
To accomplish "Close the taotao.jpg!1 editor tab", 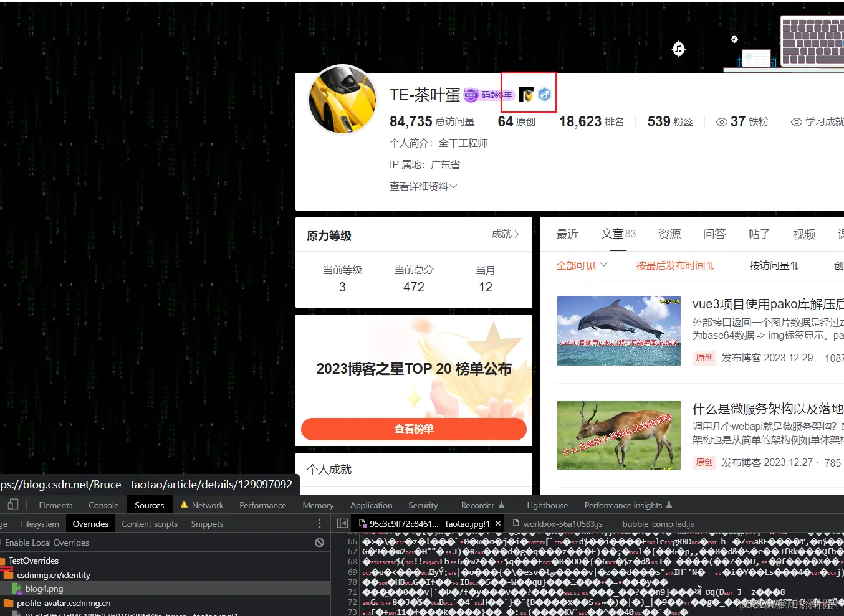I will pyautogui.click(x=498, y=524).
